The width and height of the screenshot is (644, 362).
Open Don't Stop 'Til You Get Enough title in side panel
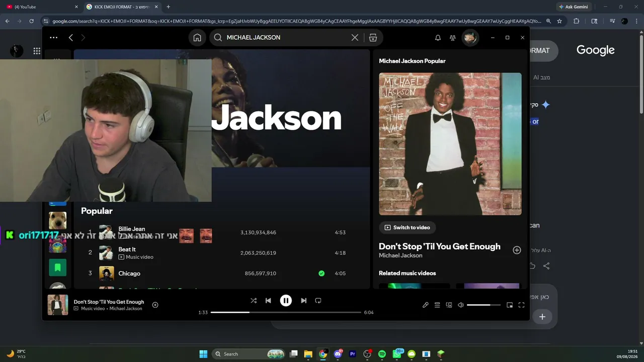point(440,246)
